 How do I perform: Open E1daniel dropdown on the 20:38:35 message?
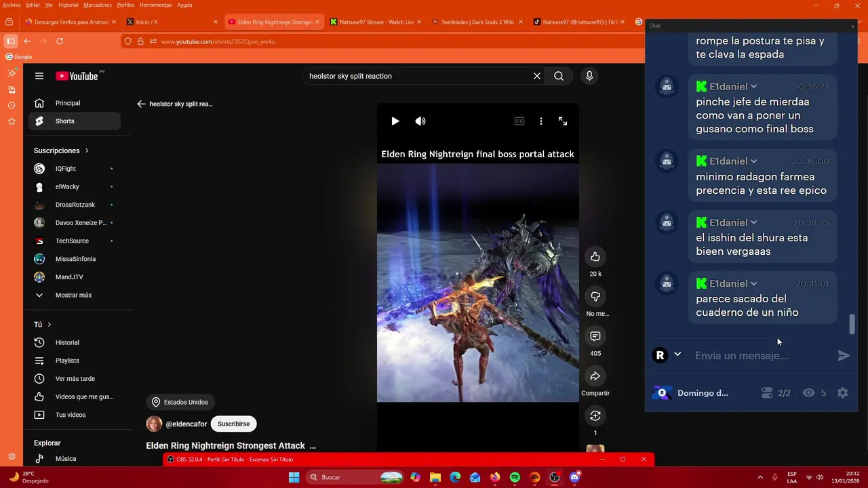pos(753,222)
